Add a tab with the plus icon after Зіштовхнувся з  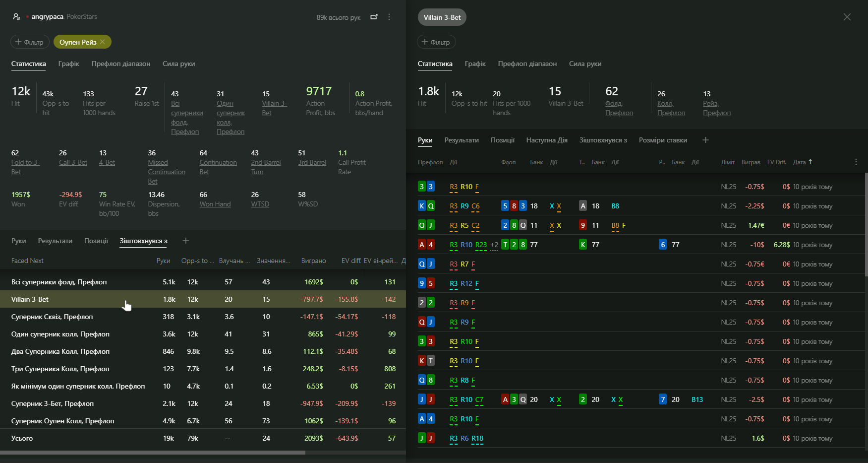186,241
